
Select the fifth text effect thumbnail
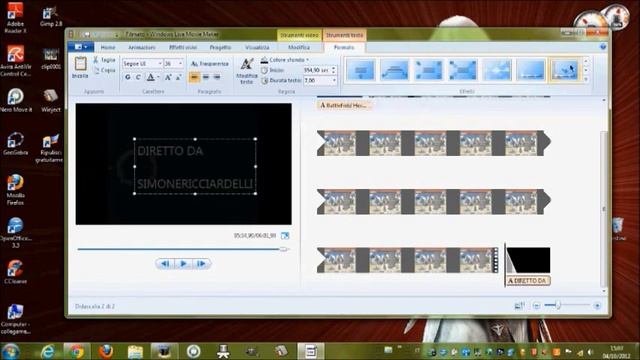497,70
